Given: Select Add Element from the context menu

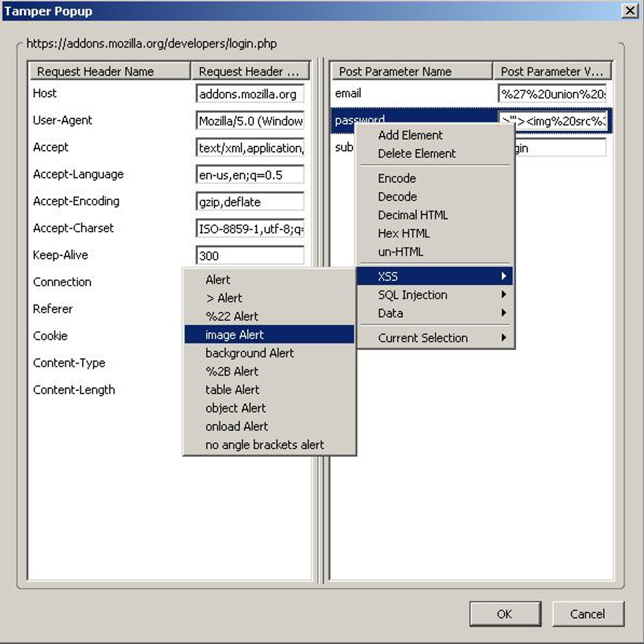Looking at the screenshot, I should (409, 135).
